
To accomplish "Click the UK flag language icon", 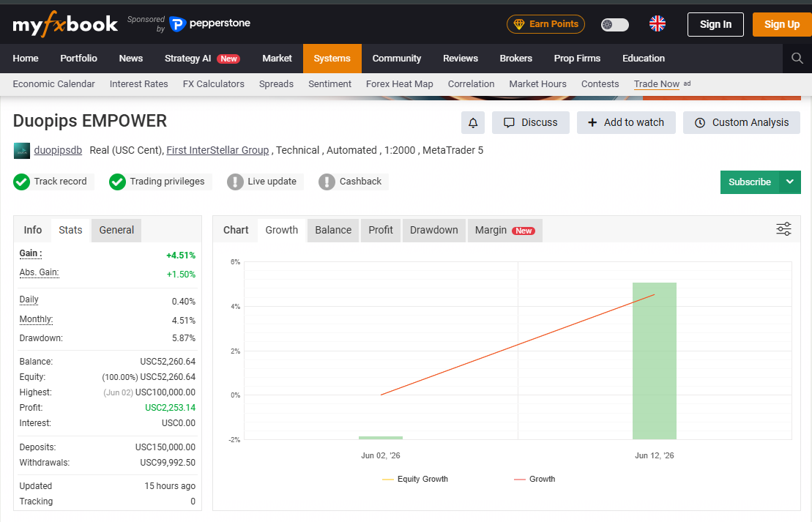I will (x=658, y=24).
